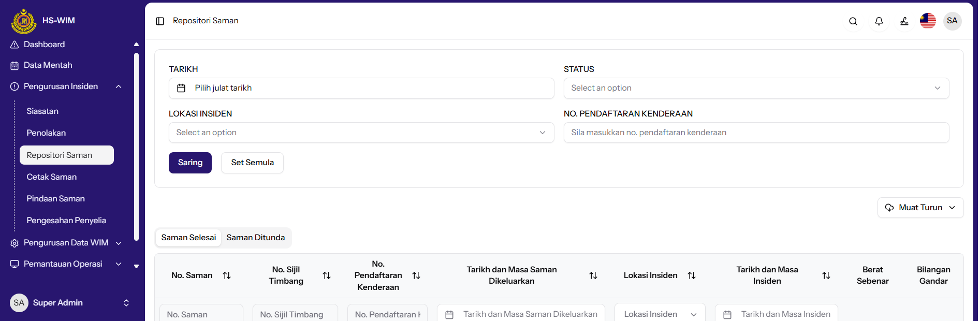The image size is (980, 321).
Task: Click the language flag icon
Action: point(927,21)
